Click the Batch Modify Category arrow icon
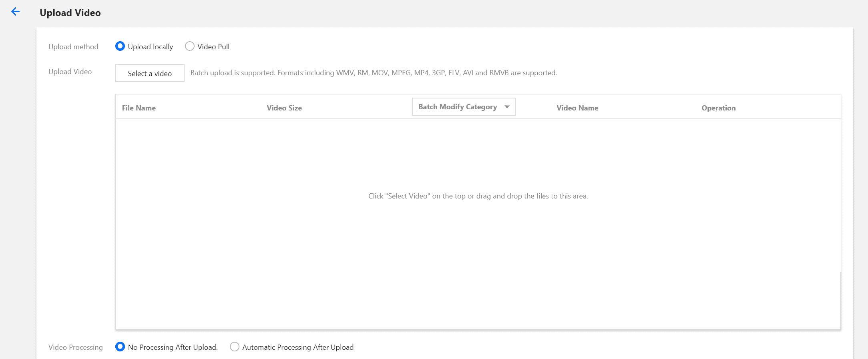Screen dimensions: 868x359 (x=507, y=107)
